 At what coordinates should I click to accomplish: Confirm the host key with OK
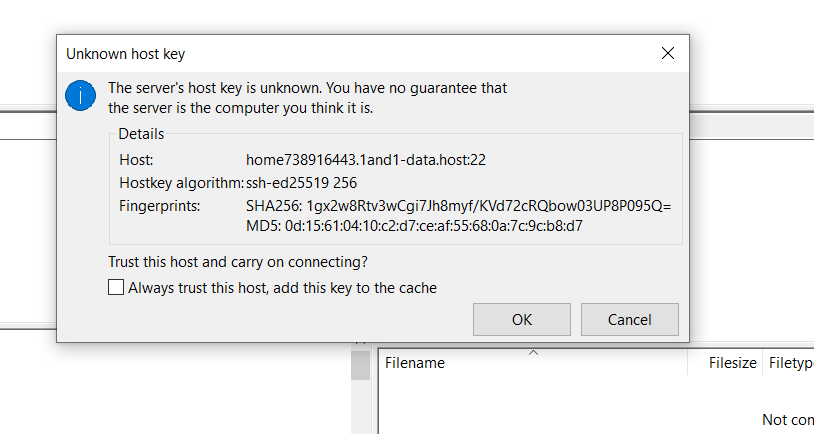click(522, 319)
